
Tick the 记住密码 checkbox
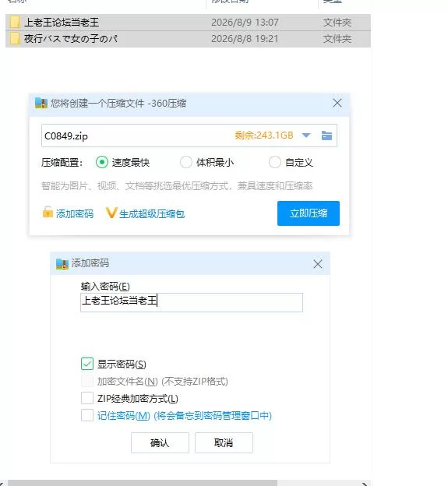point(87,415)
